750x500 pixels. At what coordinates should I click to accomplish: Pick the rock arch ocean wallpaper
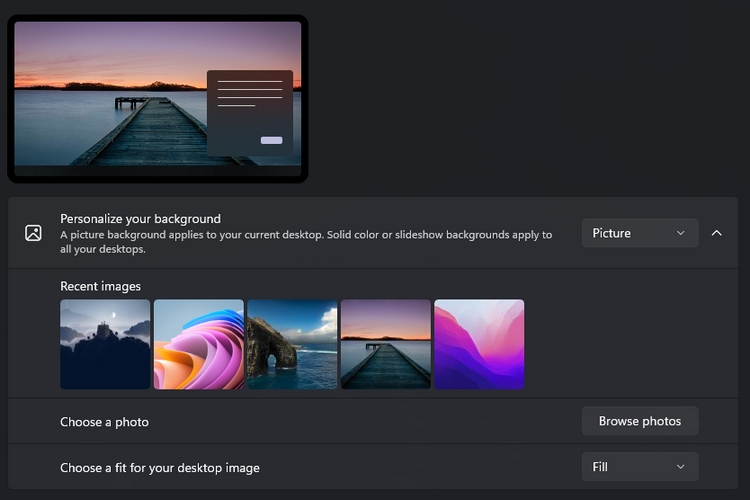(292, 344)
